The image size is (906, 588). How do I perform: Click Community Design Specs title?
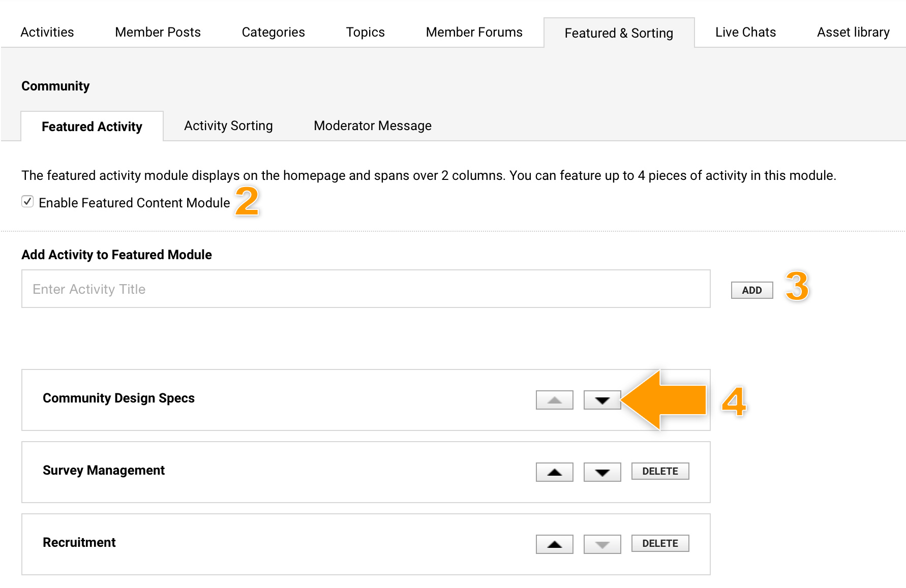118,398
